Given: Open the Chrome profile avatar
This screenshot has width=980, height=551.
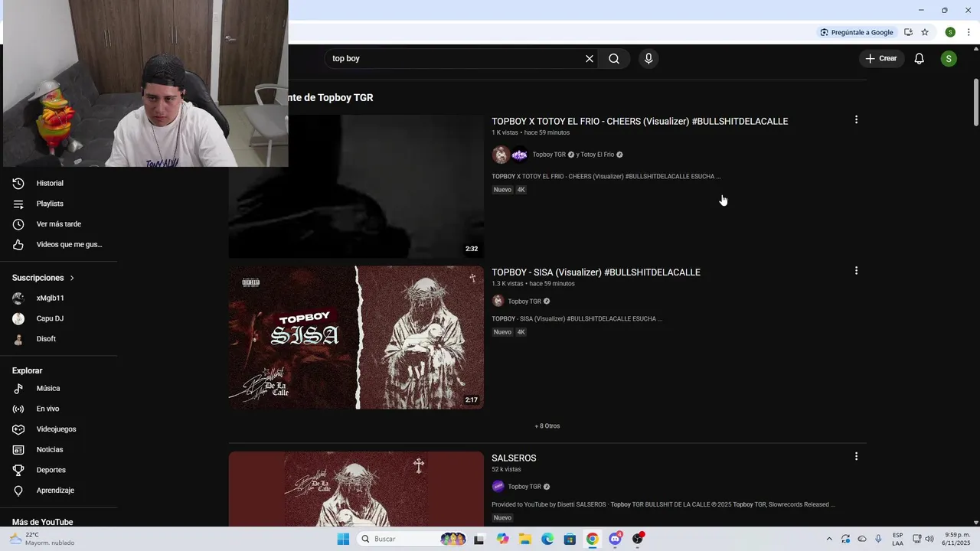Looking at the screenshot, I should pos(950,32).
